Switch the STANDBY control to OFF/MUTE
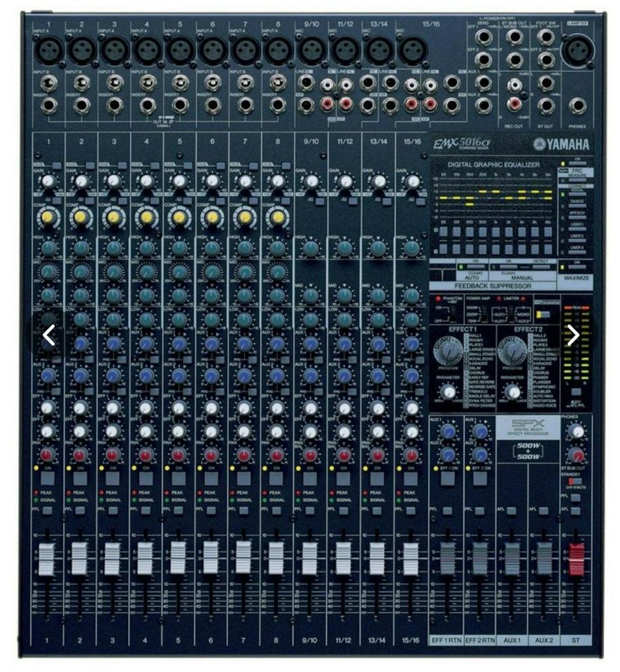The image size is (620, 672). (575, 480)
